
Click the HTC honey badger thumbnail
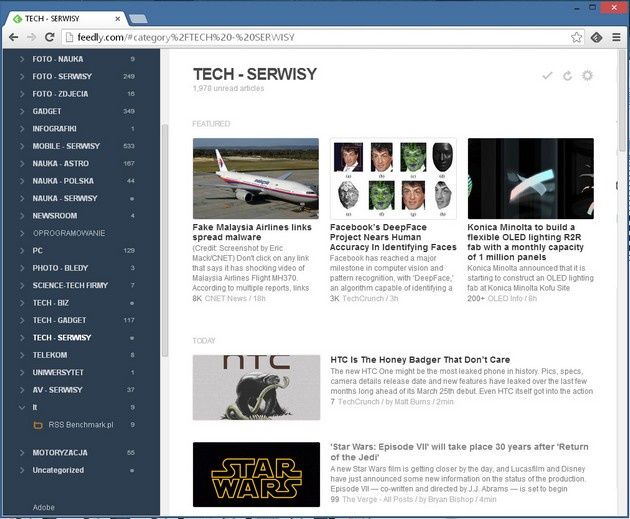pos(256,388)
